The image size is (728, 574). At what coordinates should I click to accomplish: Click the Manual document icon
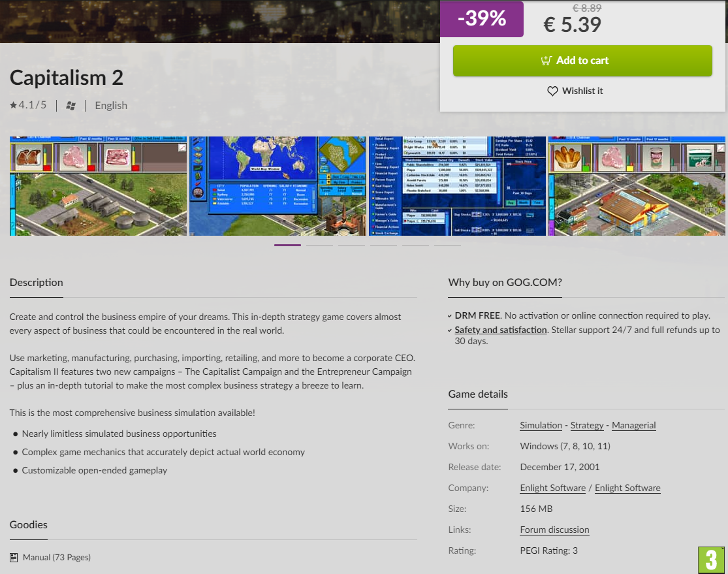14,557
